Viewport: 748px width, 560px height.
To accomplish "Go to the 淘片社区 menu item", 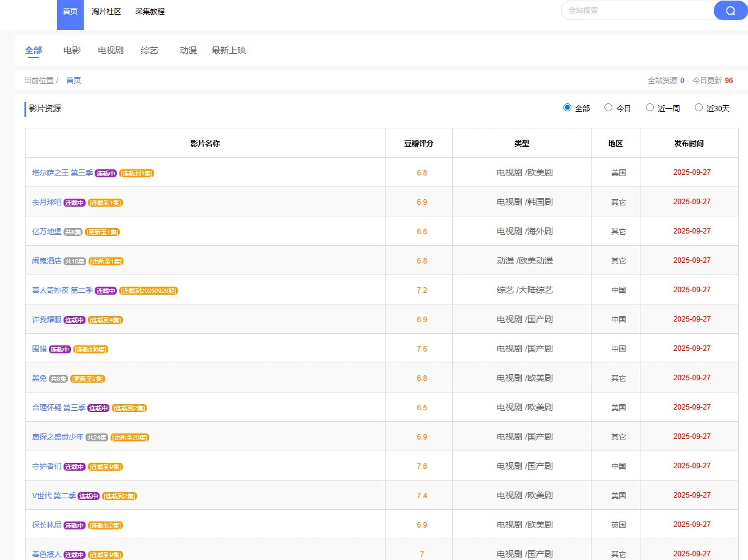I will (108, 11).
